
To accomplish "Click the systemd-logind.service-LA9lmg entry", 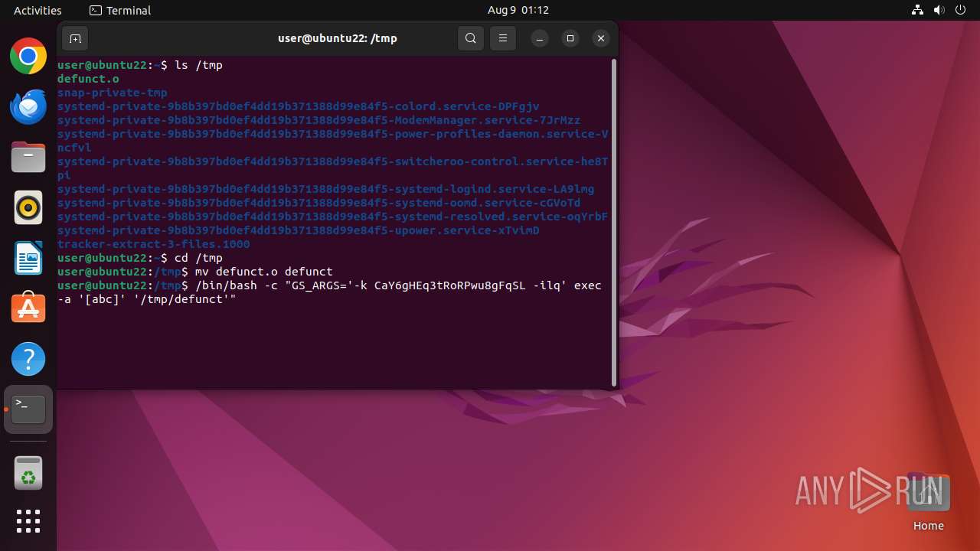I will [325, 189].
